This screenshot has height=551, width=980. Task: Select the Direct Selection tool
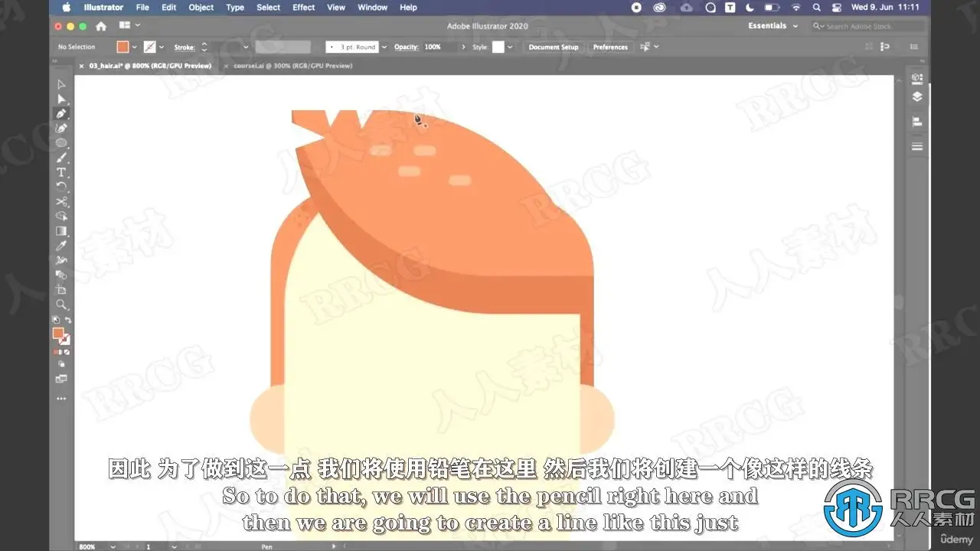pos(61,99)
